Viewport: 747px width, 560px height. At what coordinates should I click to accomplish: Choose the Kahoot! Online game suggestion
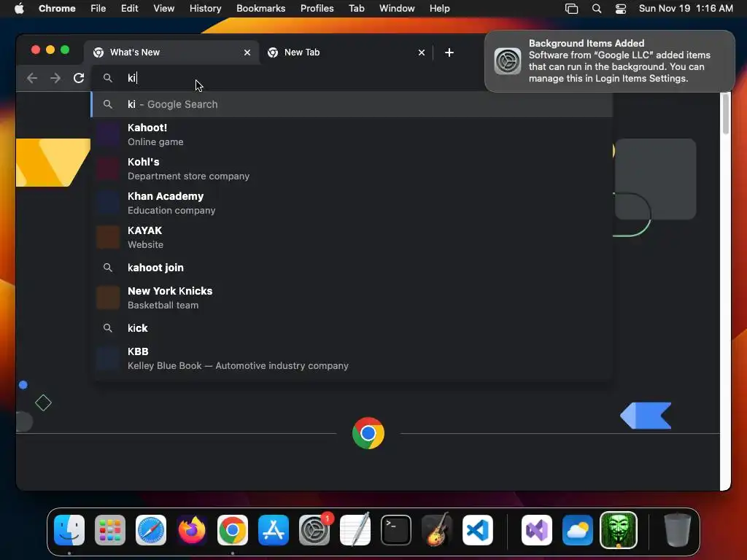pyautogui.click(x=352, y=134)
